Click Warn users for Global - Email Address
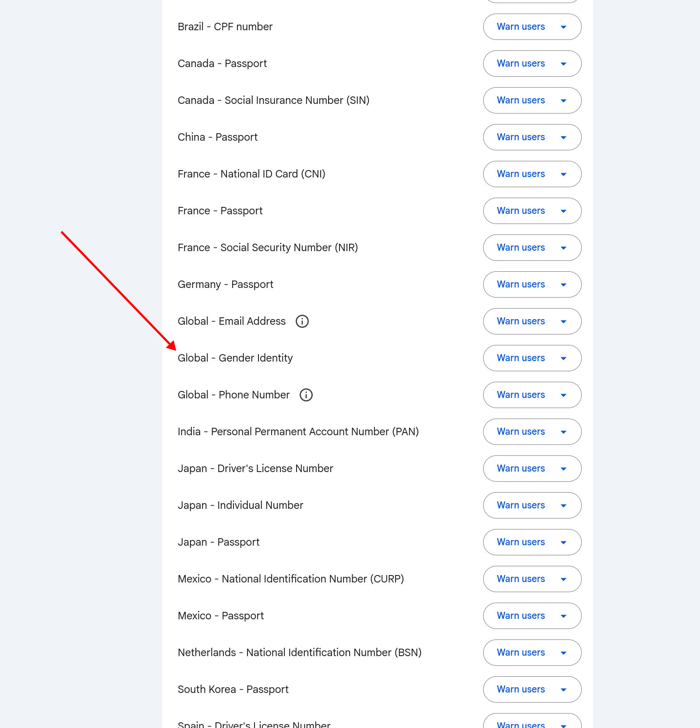 coord(520,321)
